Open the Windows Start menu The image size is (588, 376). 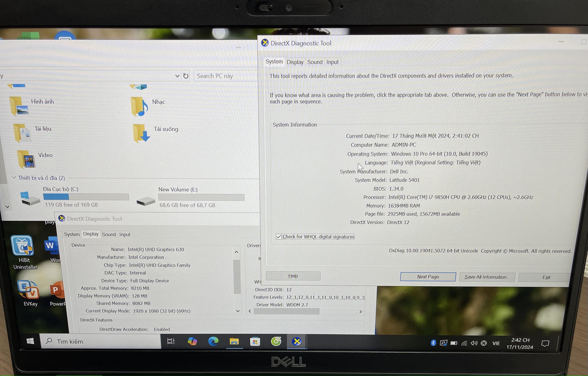(30, 341)
